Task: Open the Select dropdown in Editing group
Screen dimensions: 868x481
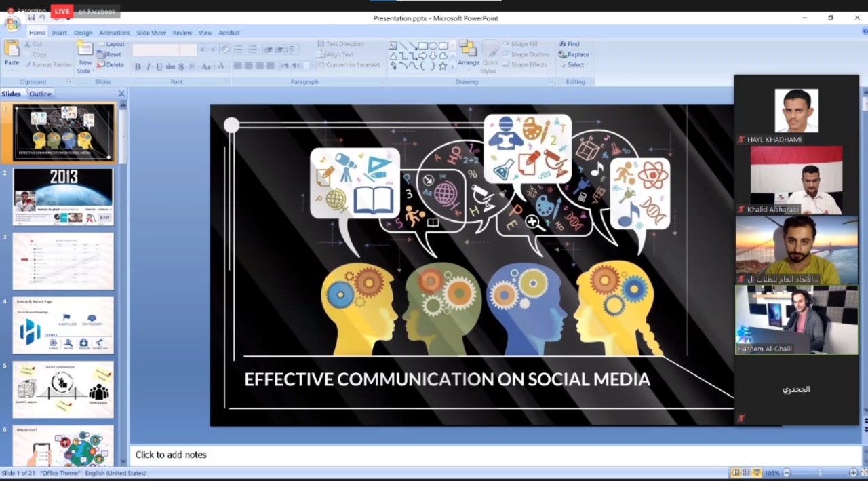Action: click(576, 65)
